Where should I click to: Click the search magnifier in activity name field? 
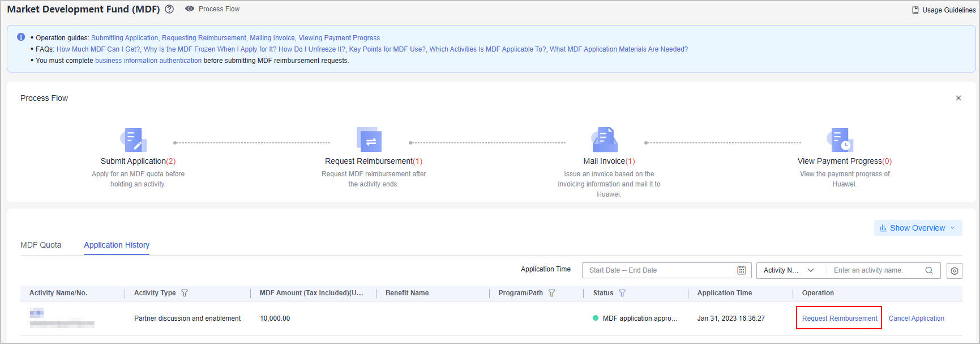click(x=929, y=270)
